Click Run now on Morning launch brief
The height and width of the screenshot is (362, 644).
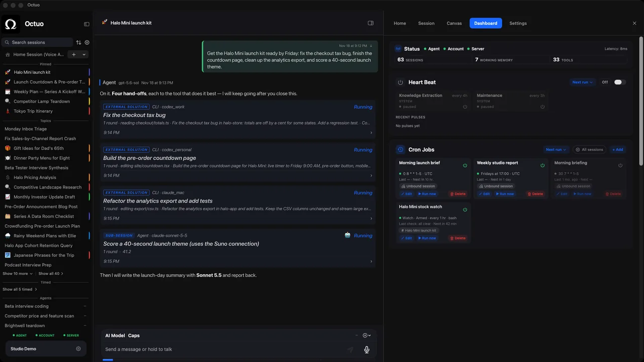[x=427, y=194]
